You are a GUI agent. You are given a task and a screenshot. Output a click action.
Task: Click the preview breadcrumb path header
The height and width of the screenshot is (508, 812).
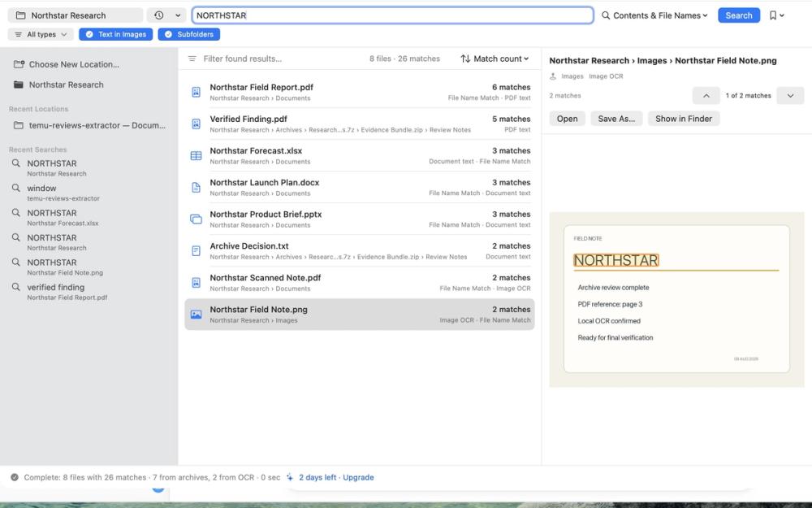663,61
